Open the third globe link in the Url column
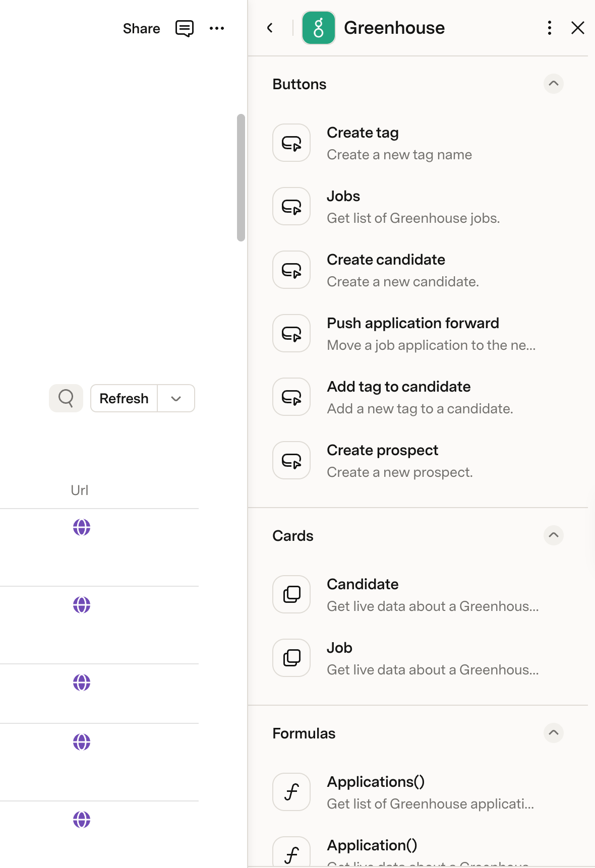This screenshot has width=595, height=868. (82, 683)
